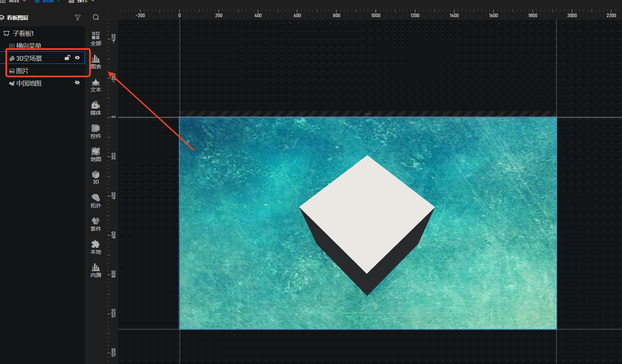Toggle the lock on 3D空场景 layer
The height and width of the screenshot is (364, 622).
tap(67, 58)
